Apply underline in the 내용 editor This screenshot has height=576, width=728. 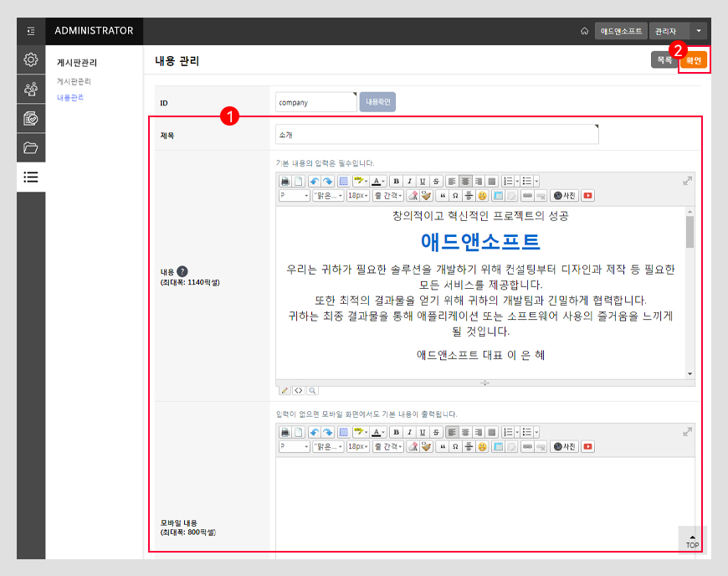423,181
